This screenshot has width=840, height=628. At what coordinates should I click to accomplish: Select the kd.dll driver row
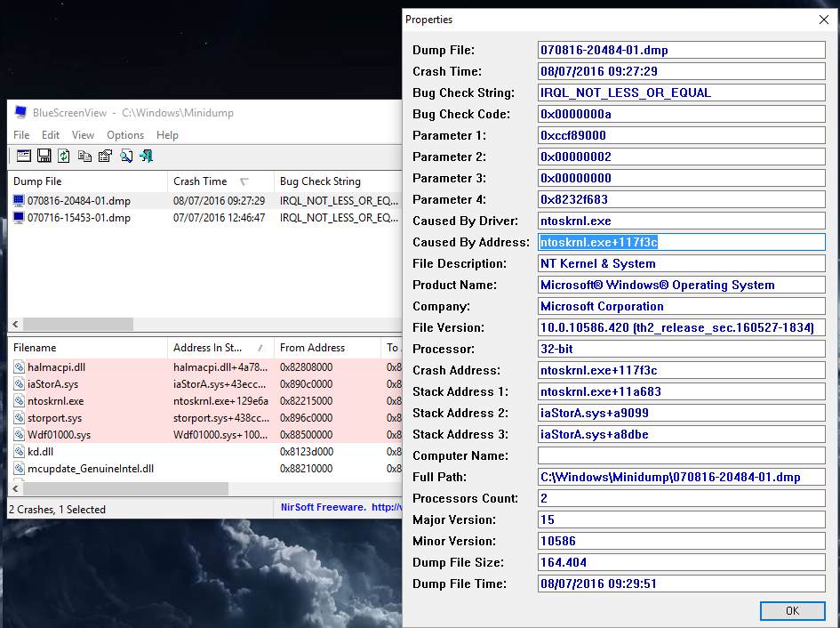click(204, 452)
